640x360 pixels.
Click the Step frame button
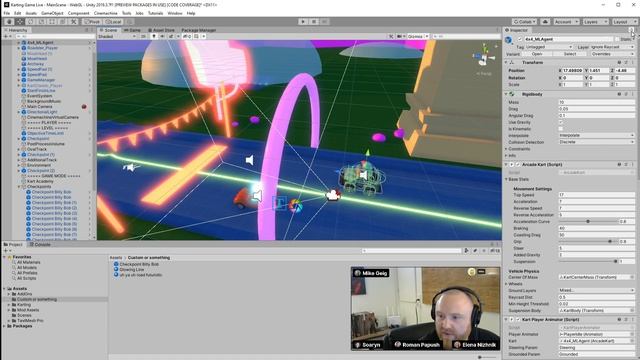coord(324,22)
